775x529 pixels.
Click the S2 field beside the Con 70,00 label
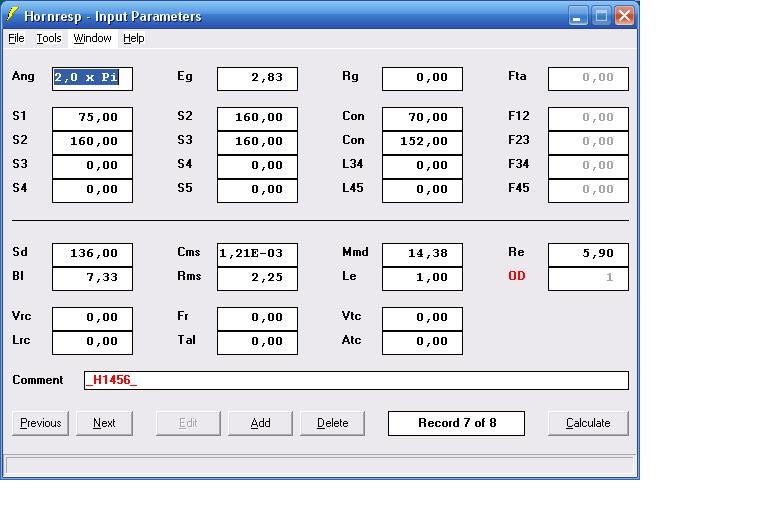coord(258,119)
